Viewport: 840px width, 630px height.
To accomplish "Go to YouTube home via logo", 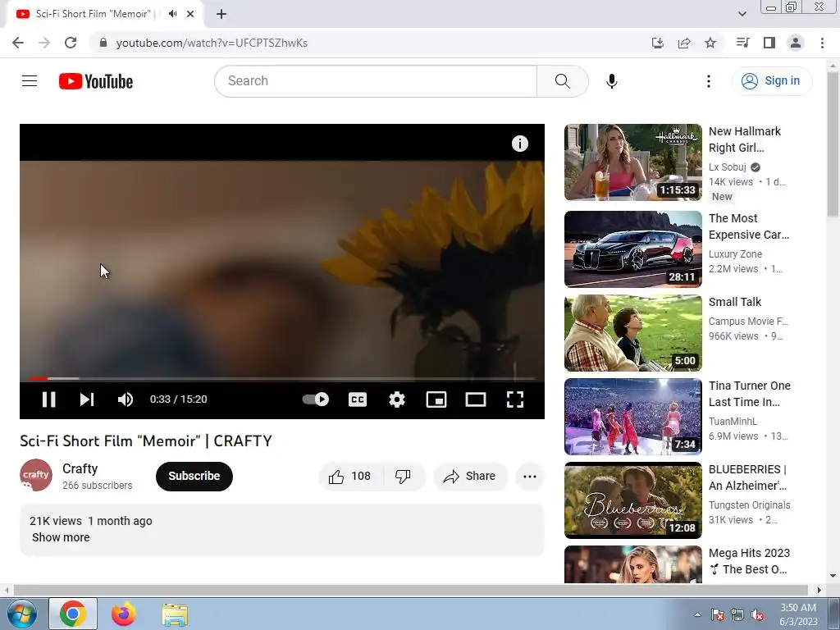I will click(x=96, y=81).
